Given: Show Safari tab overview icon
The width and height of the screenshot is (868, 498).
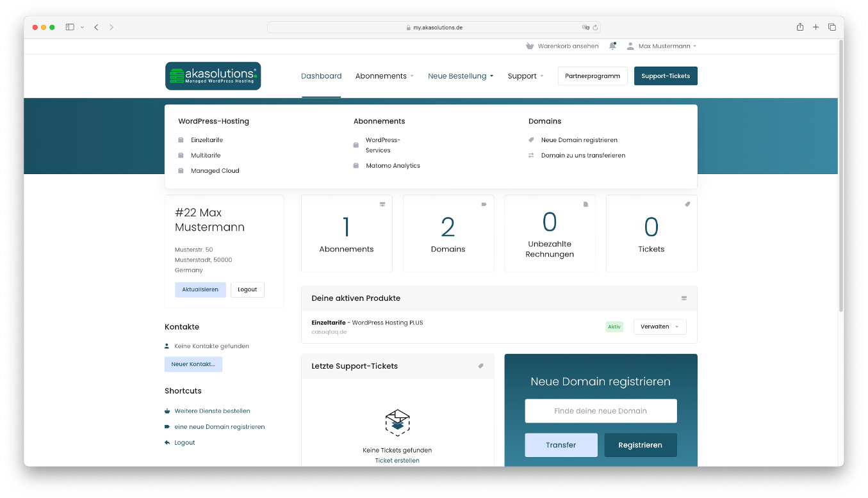Looking at the screenshot, I should pyautogui.click(x=831, y=27).
